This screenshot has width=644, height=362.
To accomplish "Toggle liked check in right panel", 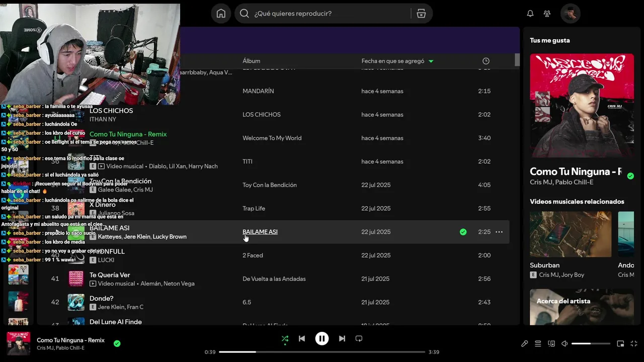I will coord(630,176).
